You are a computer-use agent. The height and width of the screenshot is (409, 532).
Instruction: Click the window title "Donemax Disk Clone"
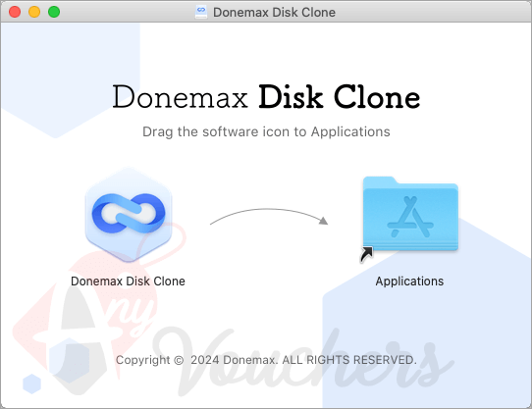tap(274, 13)
